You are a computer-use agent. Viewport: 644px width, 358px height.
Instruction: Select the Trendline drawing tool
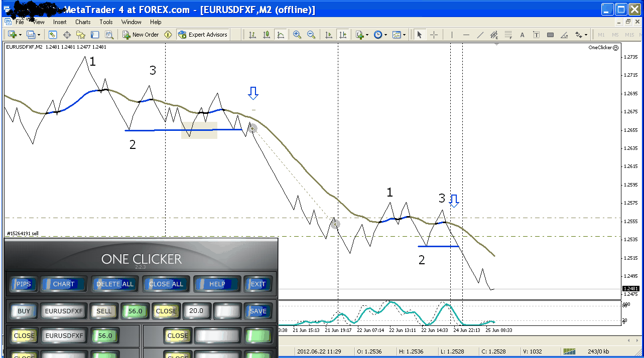coord(480,35)
